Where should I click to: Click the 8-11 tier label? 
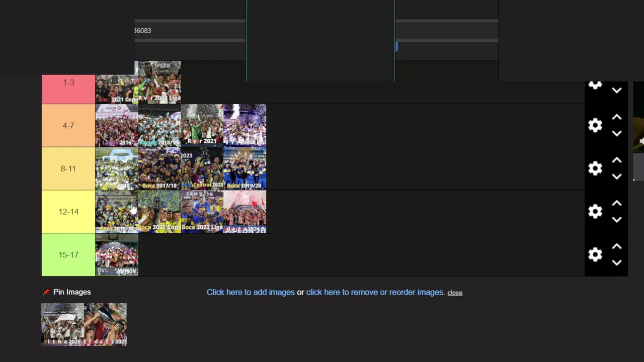(x=68, y=168)
